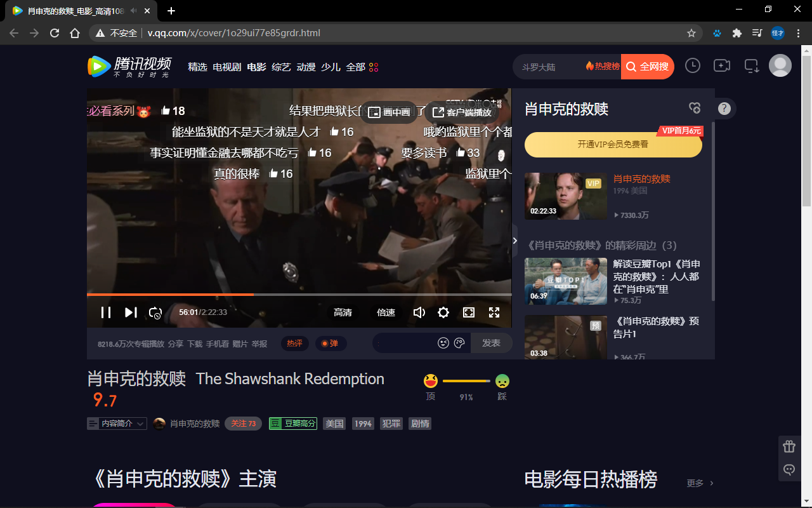
Task: Open the 热搜榜 hot search list
Action: pyautogui.click(x=603, y=66)
